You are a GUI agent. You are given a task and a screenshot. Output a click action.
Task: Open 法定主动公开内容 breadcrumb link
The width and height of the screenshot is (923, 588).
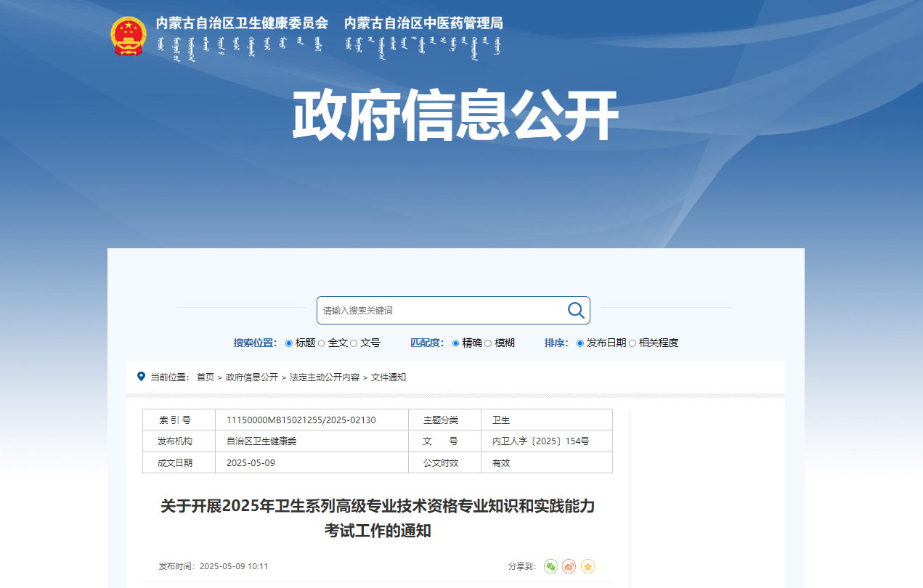click(325, 377)
